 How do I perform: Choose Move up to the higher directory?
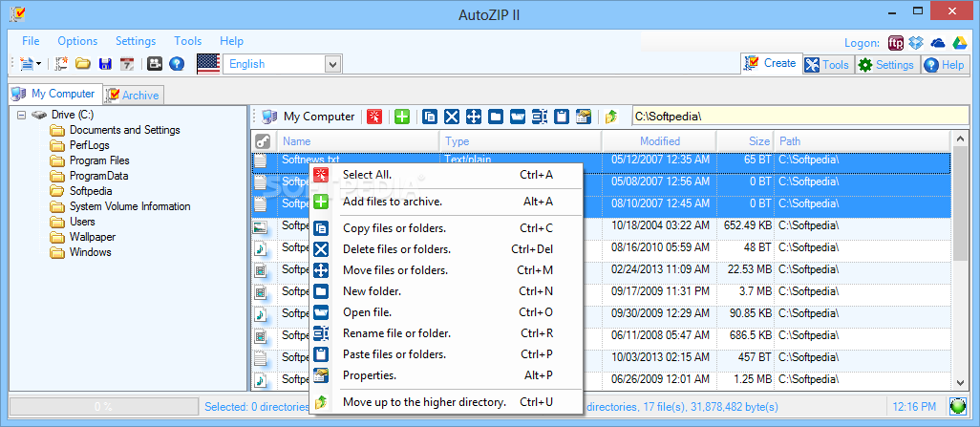pyautogui.click(x=446, y=402)
